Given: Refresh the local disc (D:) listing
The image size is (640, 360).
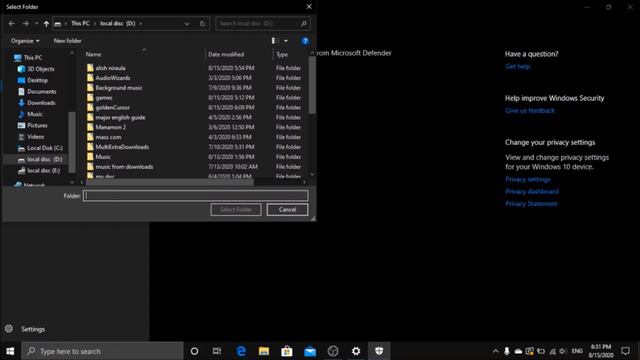Looking at the screenshot, I should (x=202, y=24).
